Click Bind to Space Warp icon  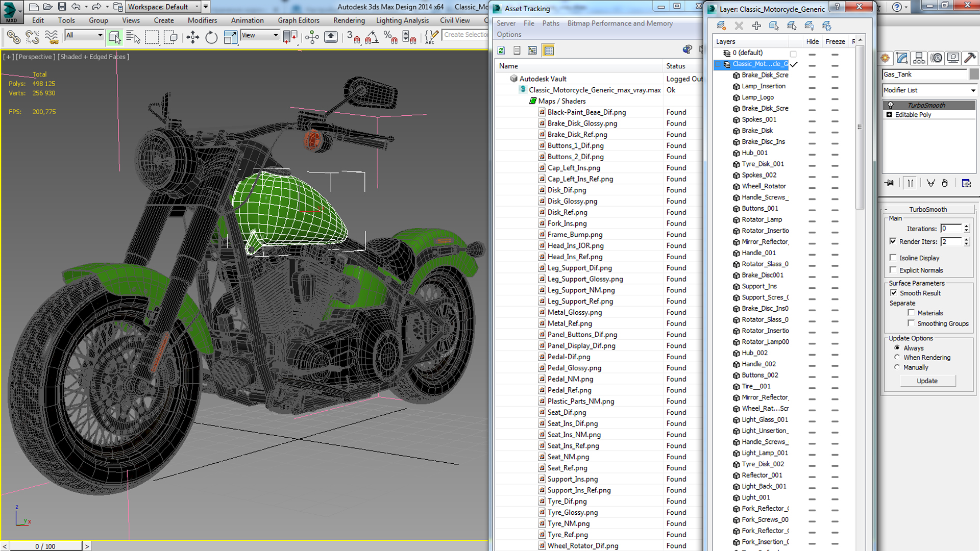click(51, 37)
